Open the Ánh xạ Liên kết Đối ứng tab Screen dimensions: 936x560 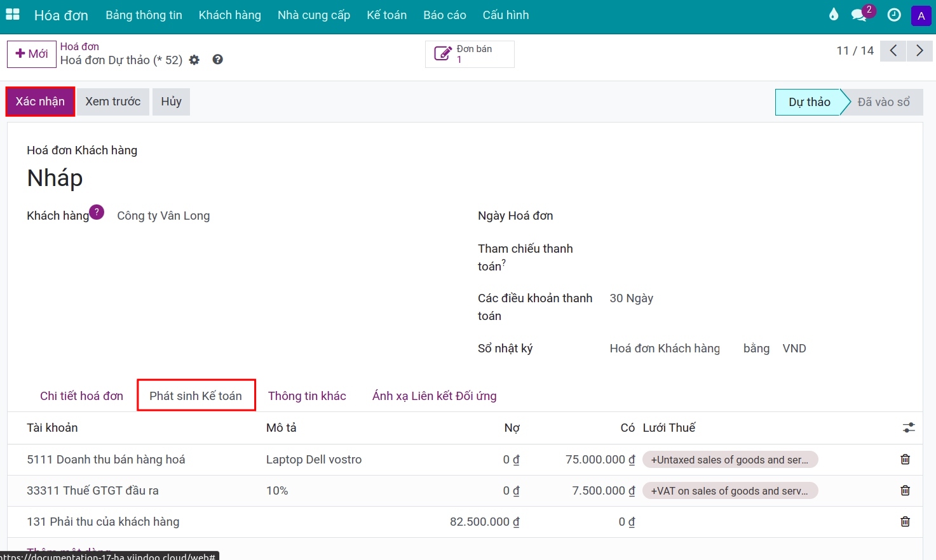435,396
